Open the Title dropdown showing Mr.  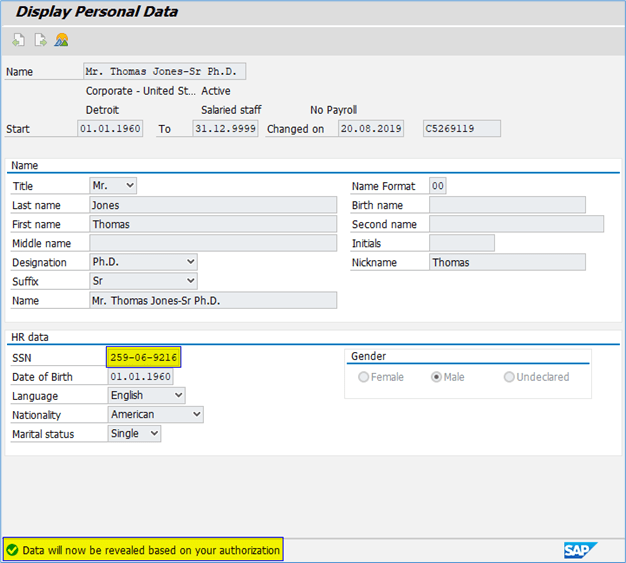click(x=113, y=186)
